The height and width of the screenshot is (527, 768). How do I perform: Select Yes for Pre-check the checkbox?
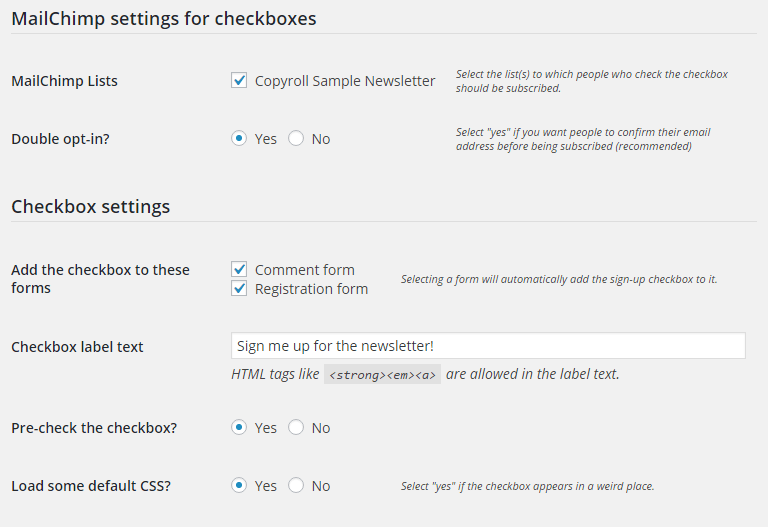tap(239, 428)
